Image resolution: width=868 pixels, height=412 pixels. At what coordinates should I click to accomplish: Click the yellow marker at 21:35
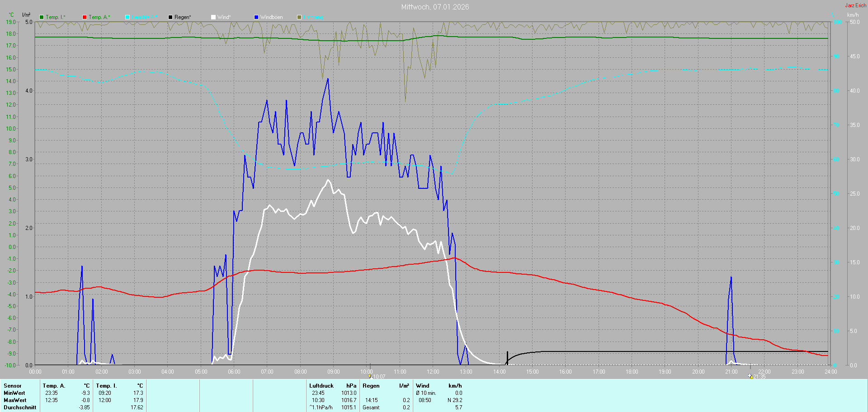pyautogui.click(x=750, y=376)
